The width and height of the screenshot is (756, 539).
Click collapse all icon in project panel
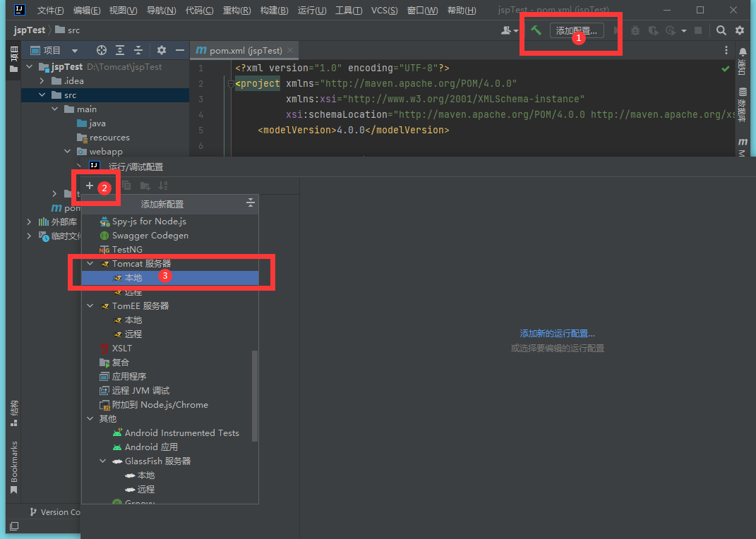click(138, 50)
